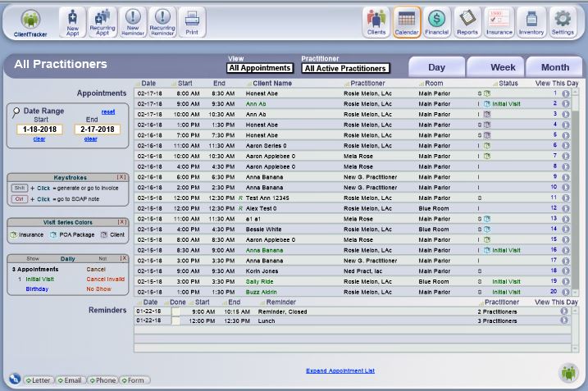Image resolution: width=588 pixels, height=391 pixels.
Task: Click the people icon at bottom right
Action: [568, 373]
